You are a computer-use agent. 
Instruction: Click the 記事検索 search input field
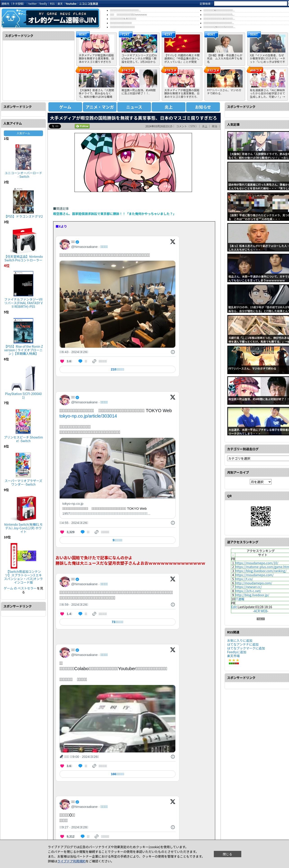(251, 4)
